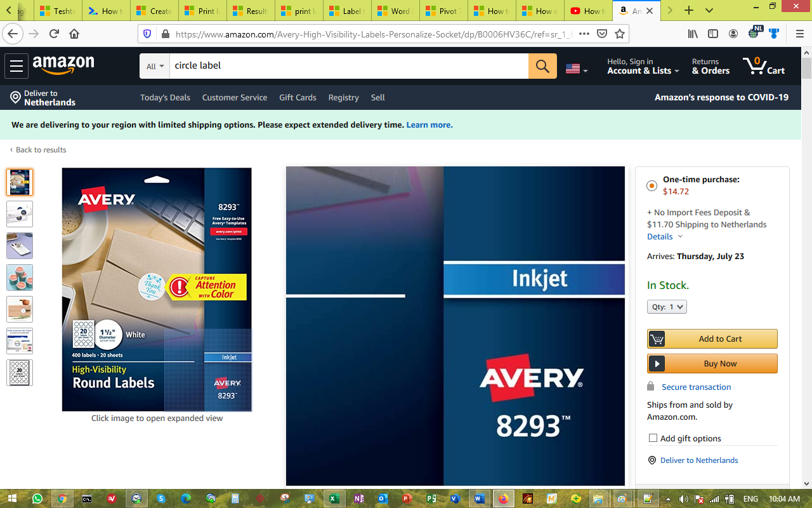812x508 pixels.
Task: Open the All departments search dropdown
Action: [155, 66]
